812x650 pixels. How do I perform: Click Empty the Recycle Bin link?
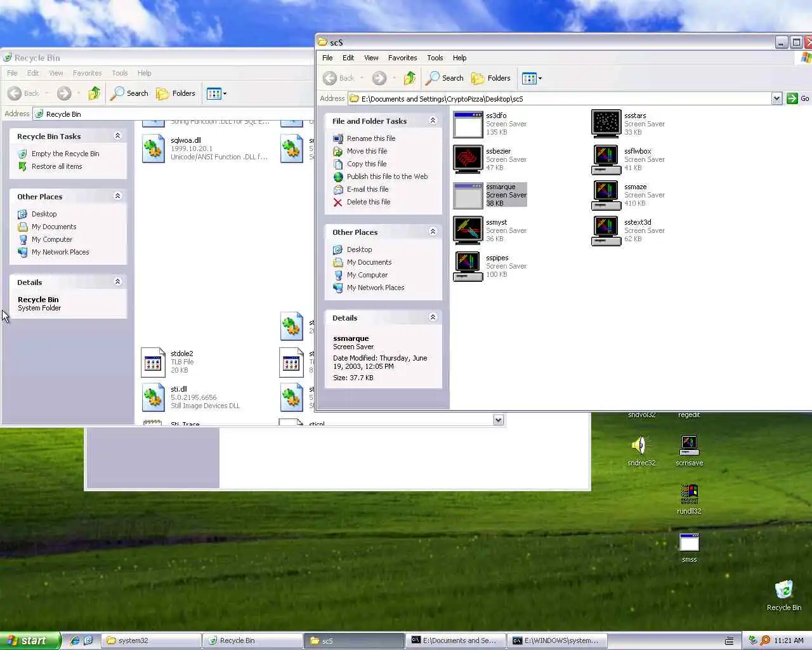pos(65,154)
